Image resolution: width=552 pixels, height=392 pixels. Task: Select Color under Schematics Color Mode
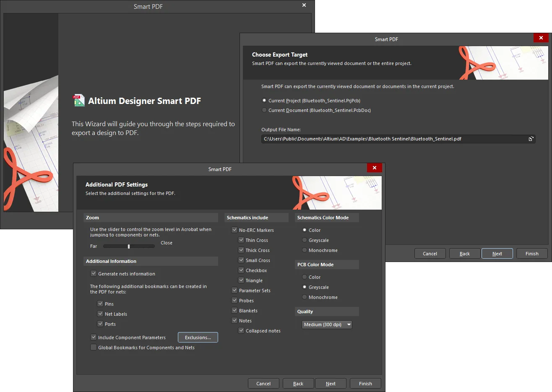pos(305,230)
